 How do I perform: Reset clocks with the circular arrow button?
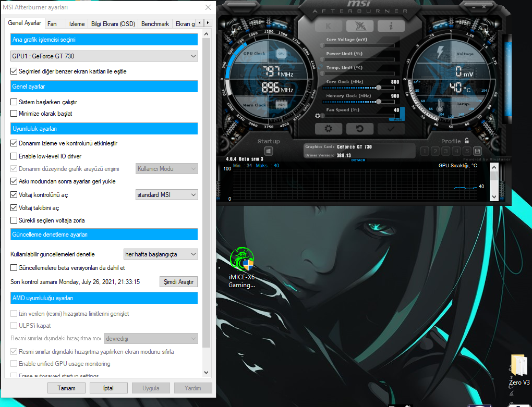tap(360, 129)
